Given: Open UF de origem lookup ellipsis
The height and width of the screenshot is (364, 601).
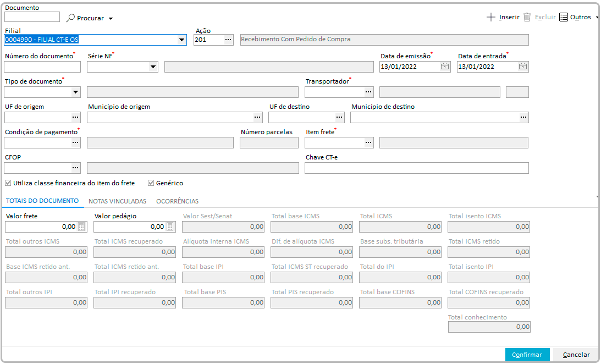Looking at the screenshot, I should point(75,117).
